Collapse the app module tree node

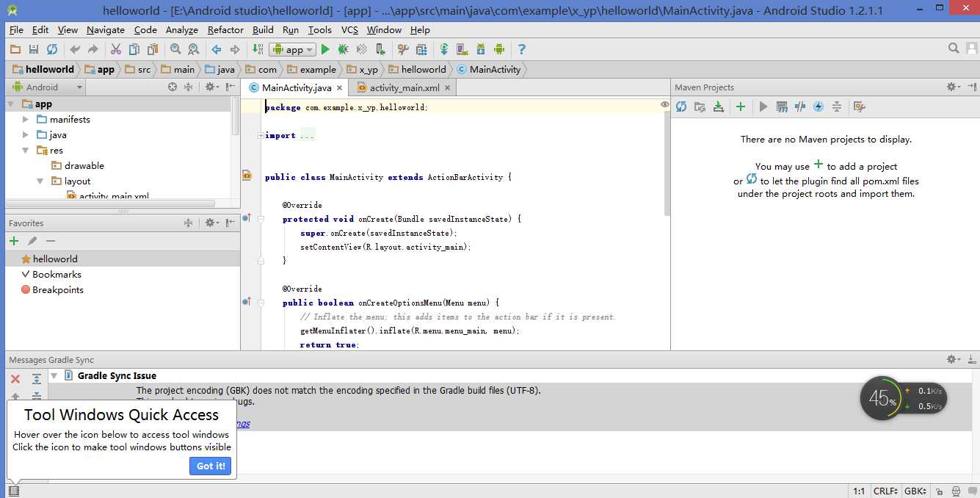pos(11,104)
